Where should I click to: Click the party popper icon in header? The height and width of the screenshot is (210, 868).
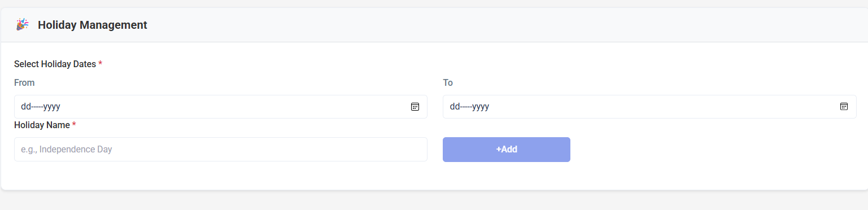pyautogui.click(x=23, y=25)
